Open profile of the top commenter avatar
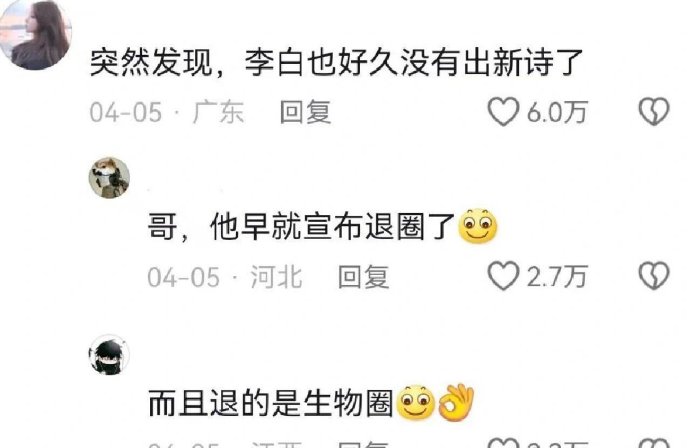The height and width of the screenshot is (448, 690). pos(35,35)
